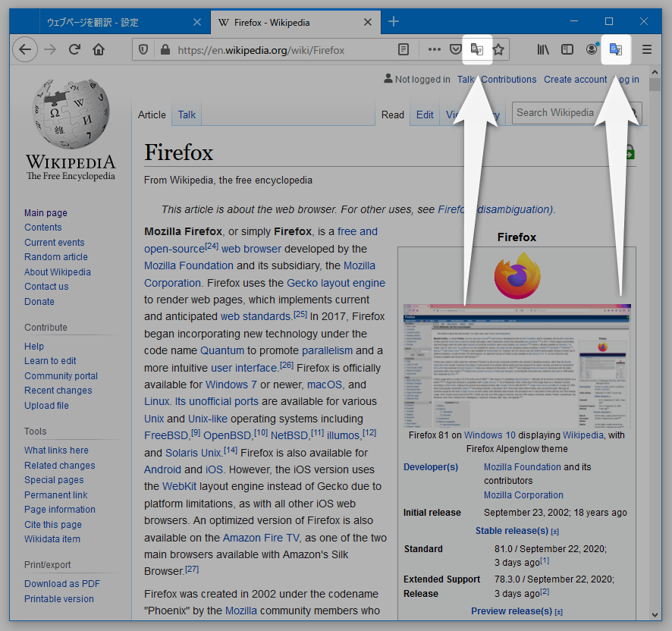Open the article Talk tab

[x=187, y=115]
